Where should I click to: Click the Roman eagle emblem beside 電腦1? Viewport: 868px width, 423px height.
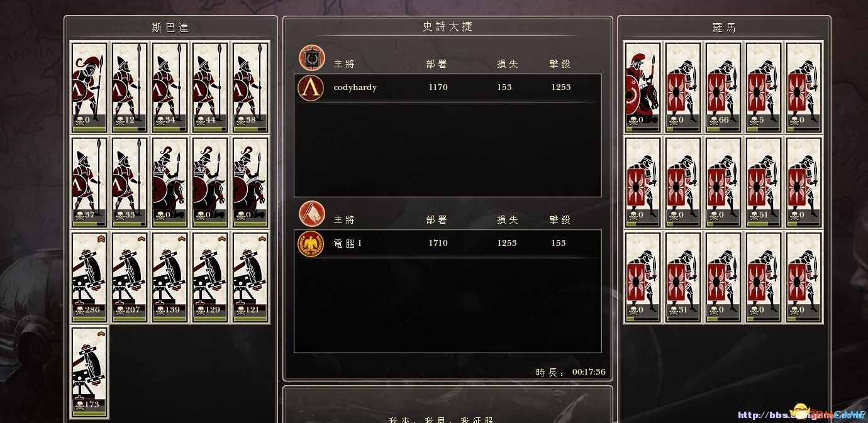click(x=311, y=243)
